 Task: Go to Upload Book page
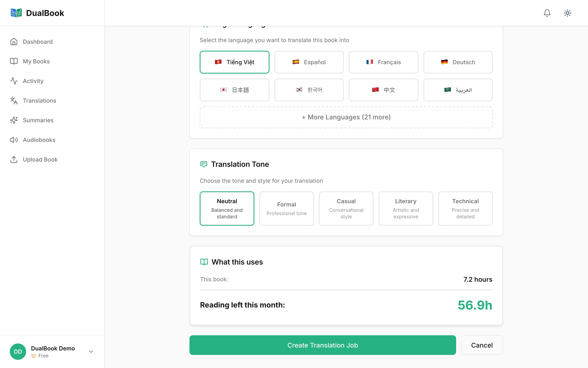(52, 159)
